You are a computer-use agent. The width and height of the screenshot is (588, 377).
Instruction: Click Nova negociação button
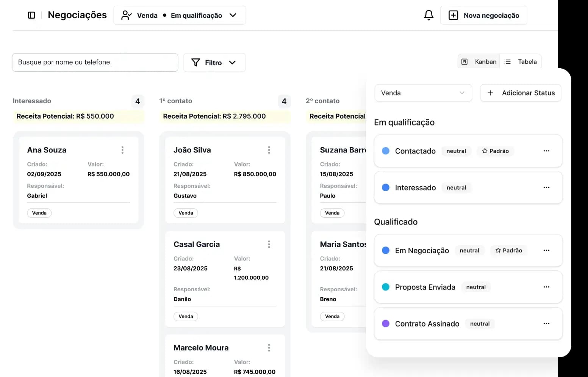point(483,15)
